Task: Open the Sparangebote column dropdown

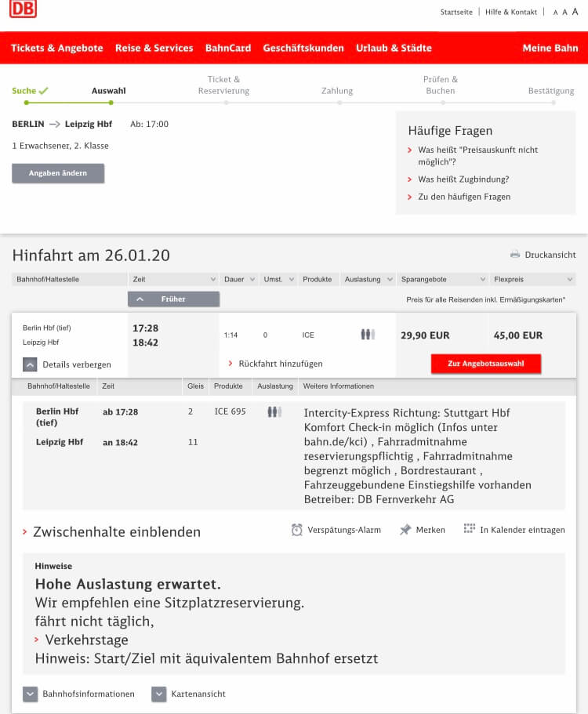Action: point(482,279)
